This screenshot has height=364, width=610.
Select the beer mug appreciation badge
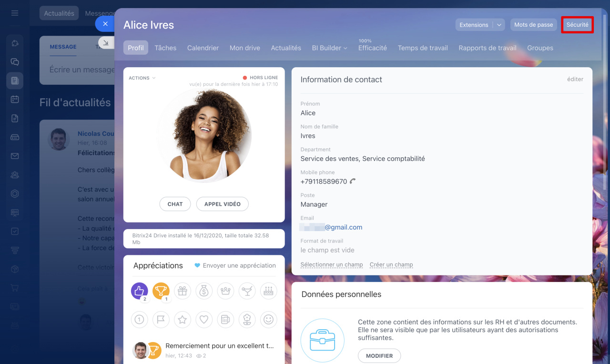click(x=225, y=320)
